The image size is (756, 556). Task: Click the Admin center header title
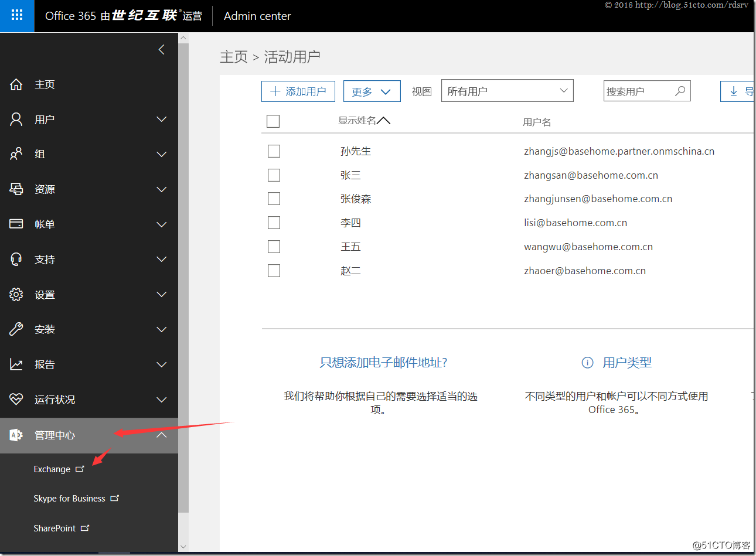click(257, 16)
